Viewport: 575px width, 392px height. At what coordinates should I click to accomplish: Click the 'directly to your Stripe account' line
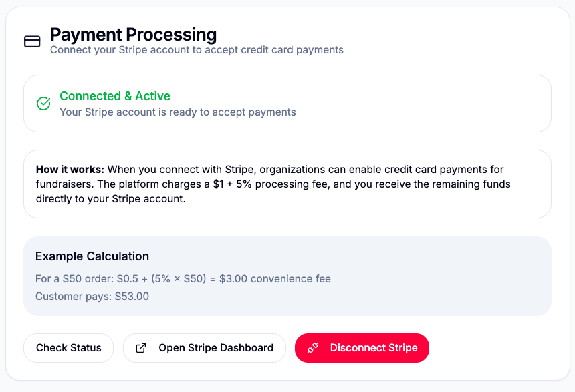click(110, 199)
